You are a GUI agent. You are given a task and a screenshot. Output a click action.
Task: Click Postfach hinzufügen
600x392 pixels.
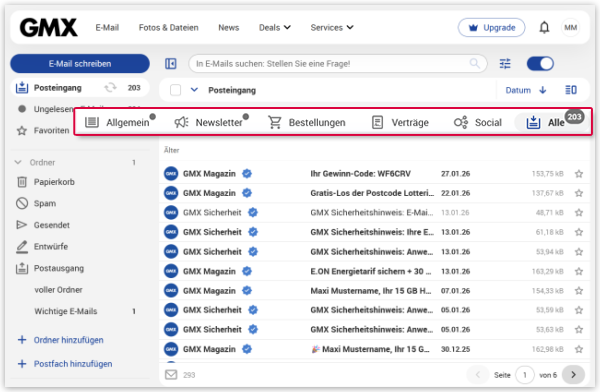click(65, 364)
